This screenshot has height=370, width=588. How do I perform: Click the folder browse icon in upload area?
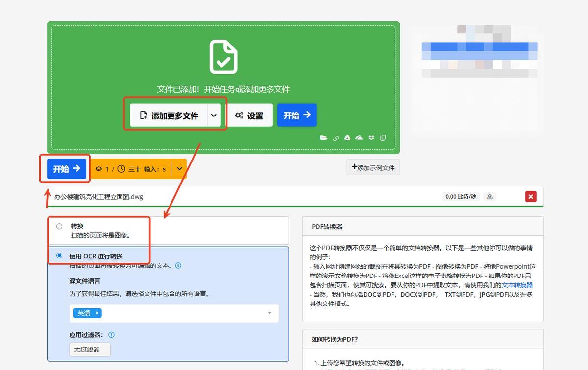(x=323, y=138)
